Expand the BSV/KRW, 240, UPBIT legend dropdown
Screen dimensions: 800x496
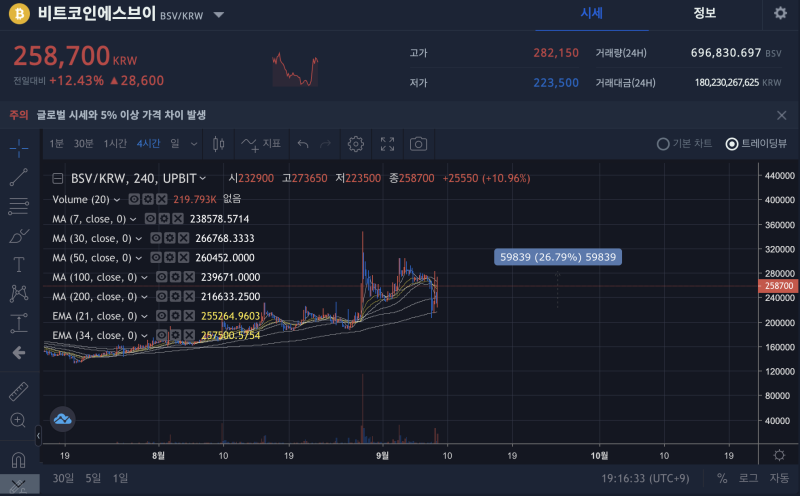pos(203,179)
